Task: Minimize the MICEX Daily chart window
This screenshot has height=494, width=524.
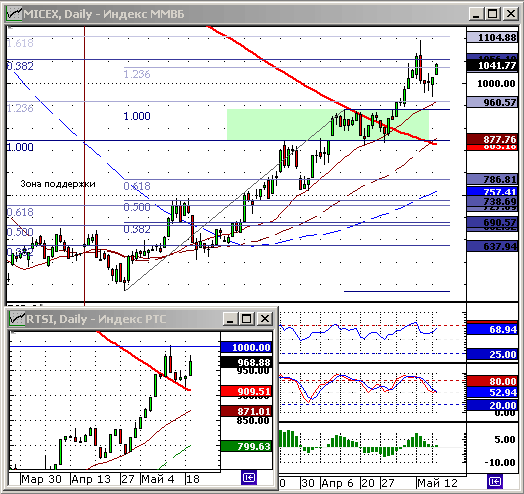Action: point(476,14)
